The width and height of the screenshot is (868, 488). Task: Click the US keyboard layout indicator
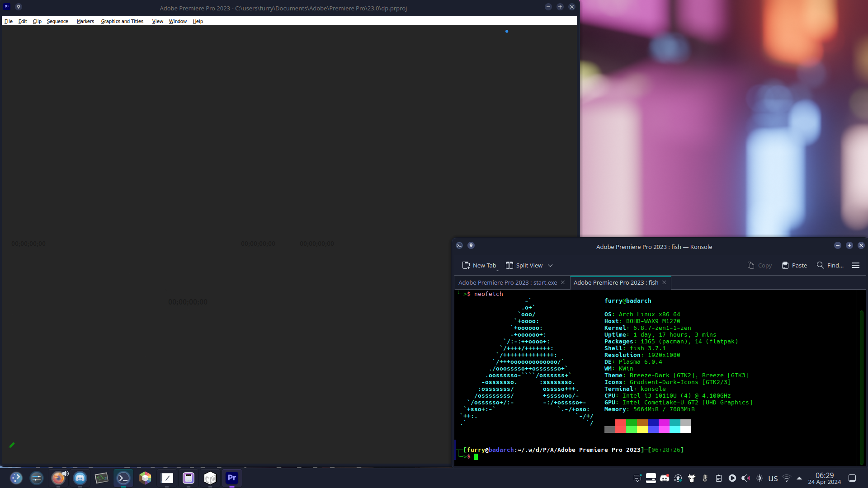coord(773,479)
